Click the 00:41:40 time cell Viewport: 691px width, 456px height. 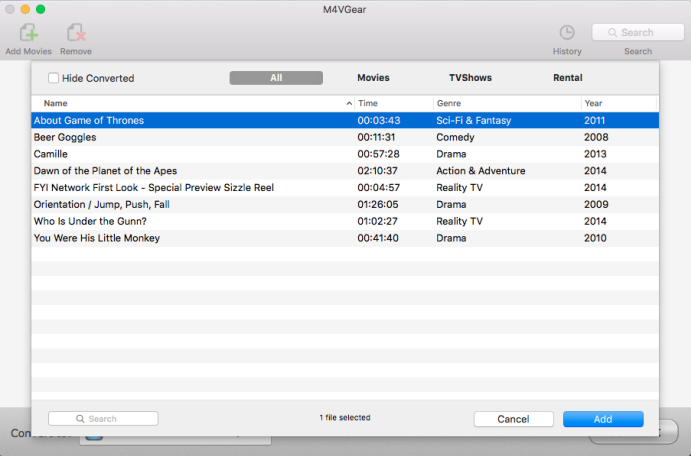tap(378, 238)
